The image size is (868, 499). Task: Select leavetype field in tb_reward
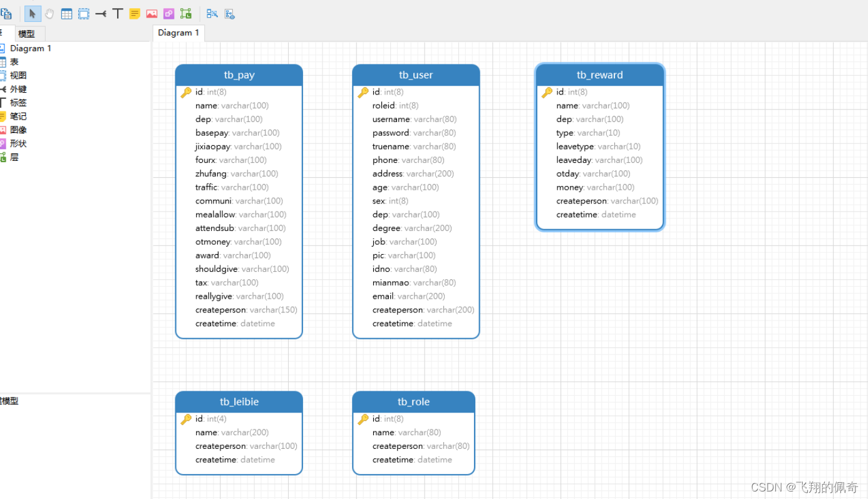[600, 147]
